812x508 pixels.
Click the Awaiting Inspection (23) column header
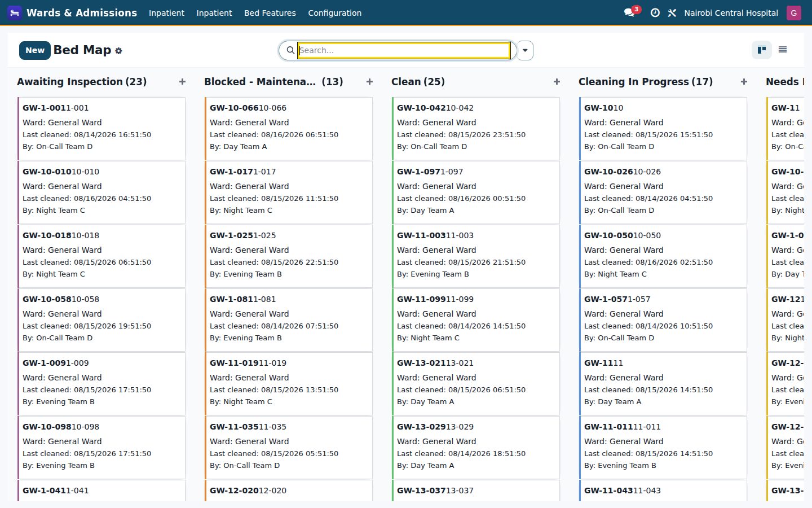click(x=82, y=82)
